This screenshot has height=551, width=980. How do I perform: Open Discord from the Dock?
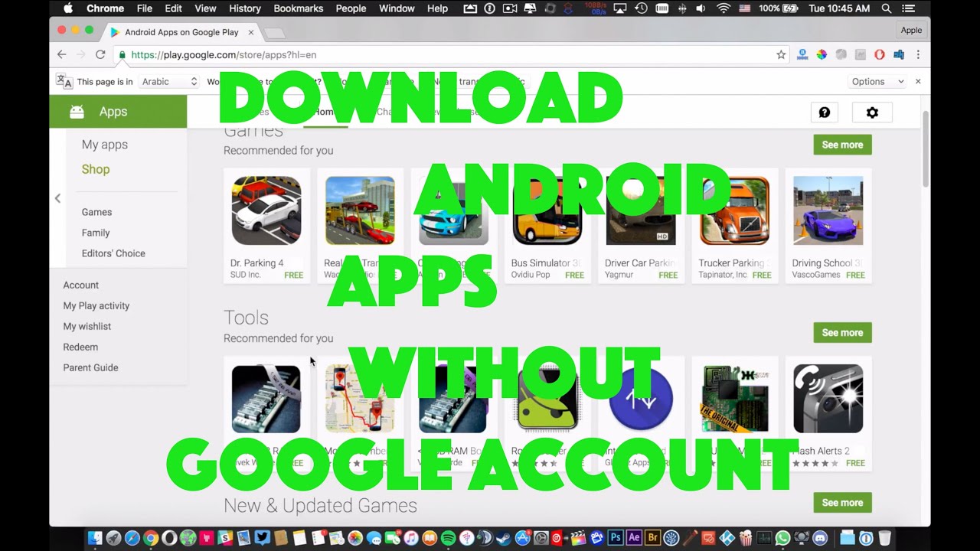(820, 538)
